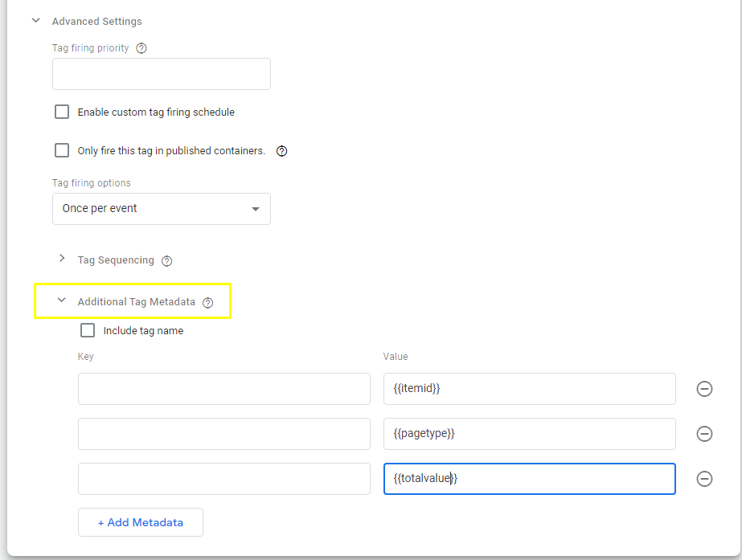Check Only fire this tag in published containers
The width and height of the screenshot is (742, 560).
62,150
